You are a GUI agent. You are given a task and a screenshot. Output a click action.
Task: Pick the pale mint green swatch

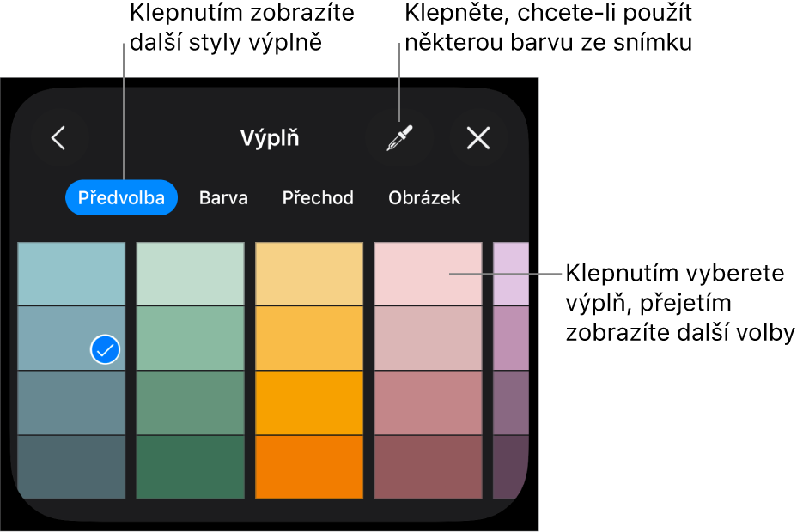(191, 274)
